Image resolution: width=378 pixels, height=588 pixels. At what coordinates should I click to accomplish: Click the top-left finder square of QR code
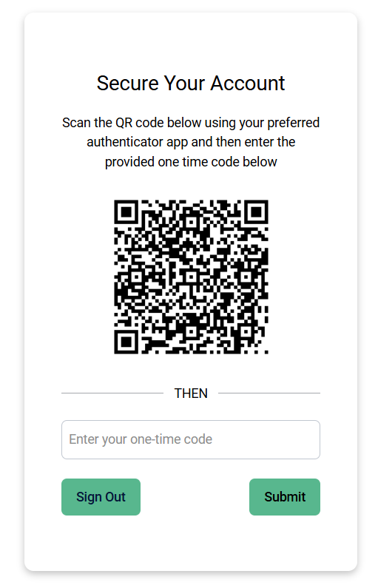126,212
